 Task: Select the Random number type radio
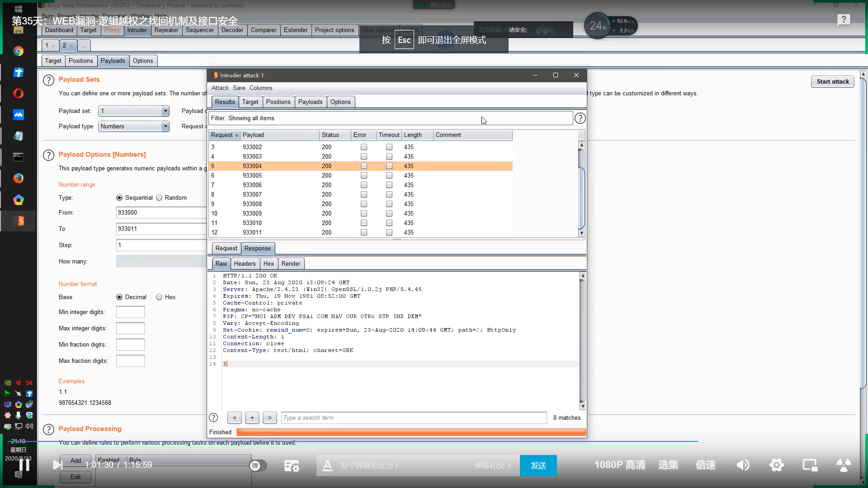click(159, 198)
